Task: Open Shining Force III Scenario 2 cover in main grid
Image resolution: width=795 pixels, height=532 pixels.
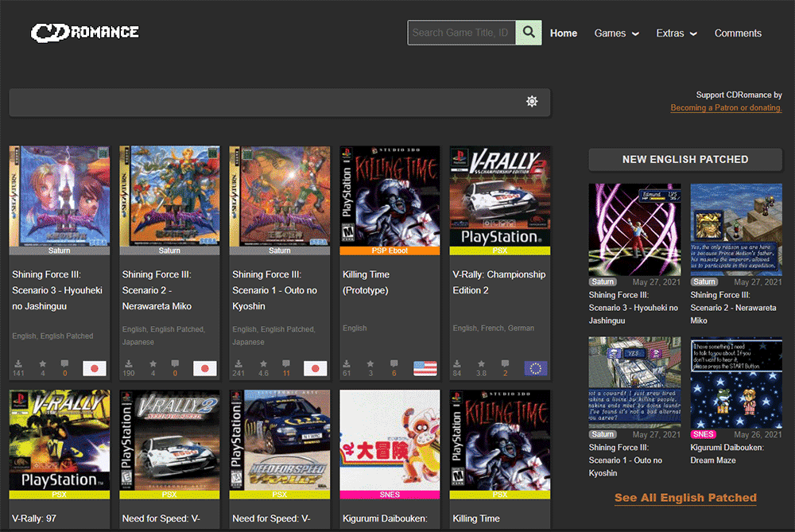Action: tap(169, 196)
